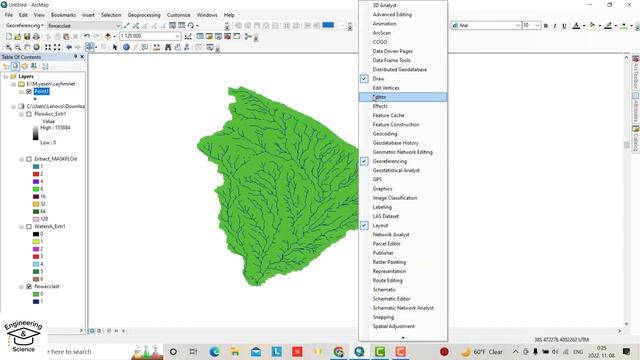Click List By Source icon in TOC

click(15, 66)
